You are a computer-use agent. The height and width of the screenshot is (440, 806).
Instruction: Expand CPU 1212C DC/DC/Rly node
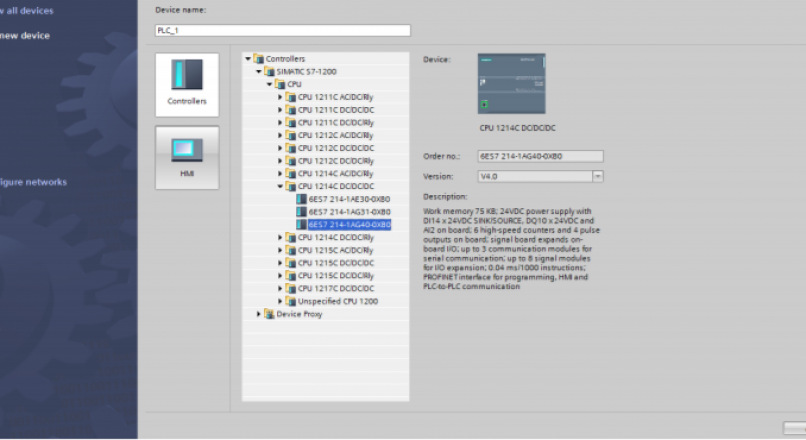[x=280, y=161]
